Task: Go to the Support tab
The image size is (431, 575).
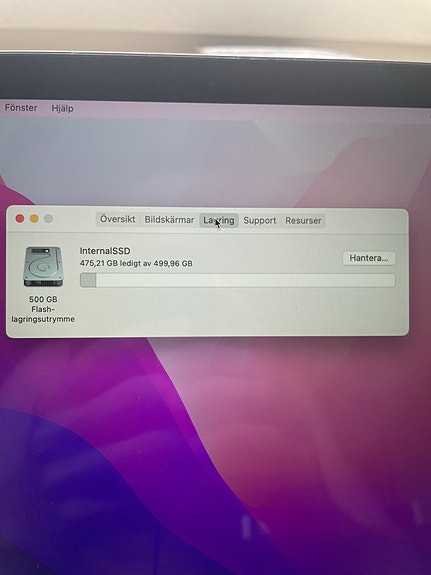Action: 260,220
